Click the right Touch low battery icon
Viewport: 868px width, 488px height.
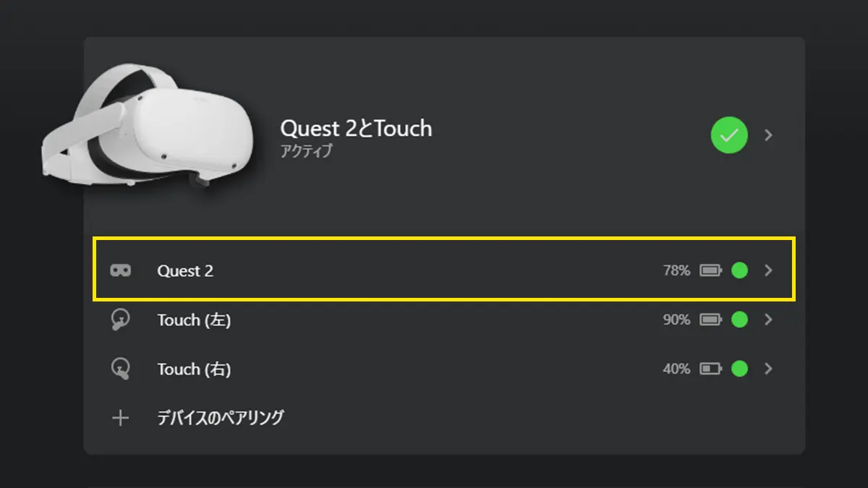(711, 369)
